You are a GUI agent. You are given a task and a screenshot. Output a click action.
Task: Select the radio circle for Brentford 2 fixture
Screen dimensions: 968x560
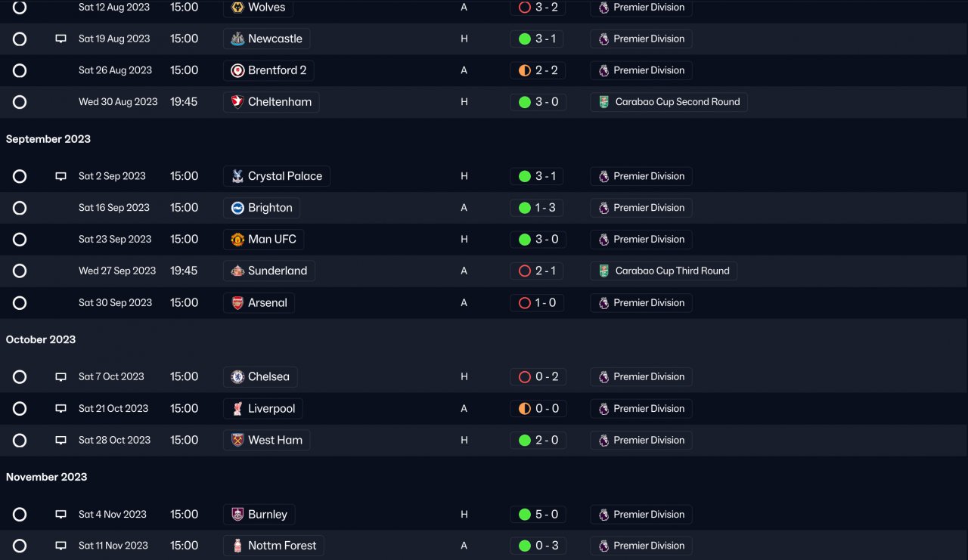click(x=20, y=71)
